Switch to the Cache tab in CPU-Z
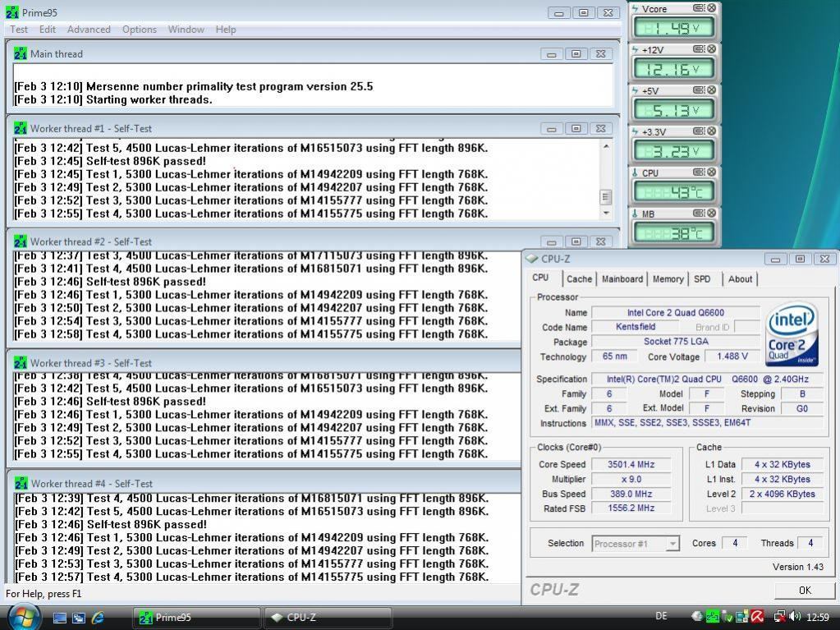This screenshot has width=840, height=630. pos(579,279)
